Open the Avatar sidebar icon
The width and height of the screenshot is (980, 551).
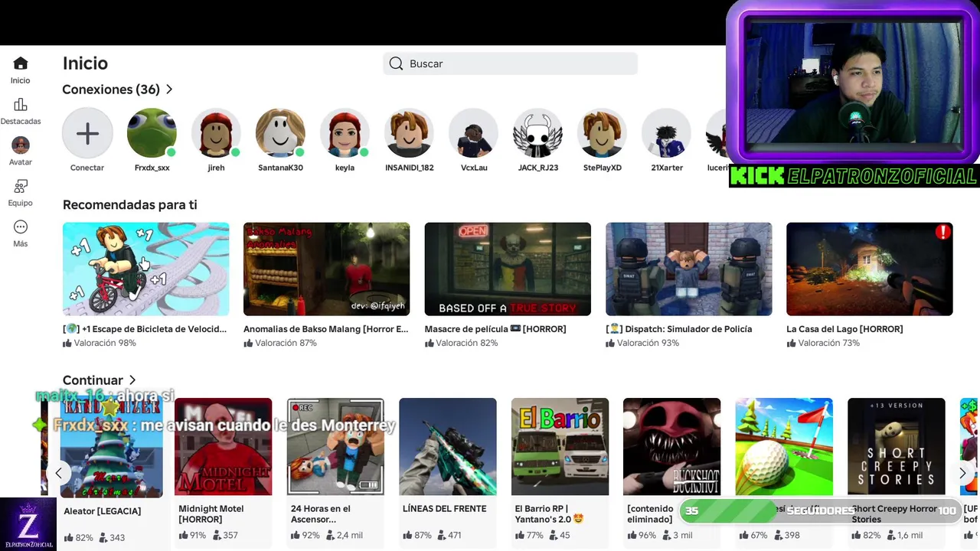pos(21,145)
